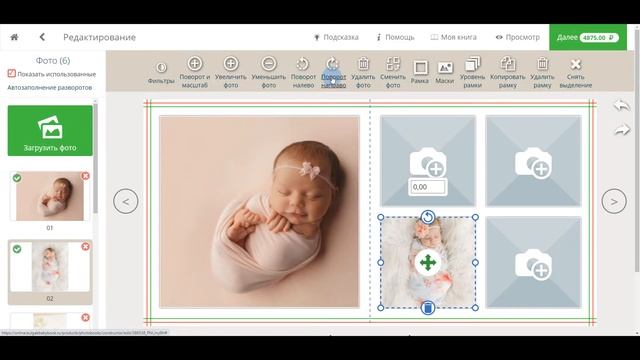Click rotate handle atop selected frame
Screen dimensions: 640x360
[428, 217]
